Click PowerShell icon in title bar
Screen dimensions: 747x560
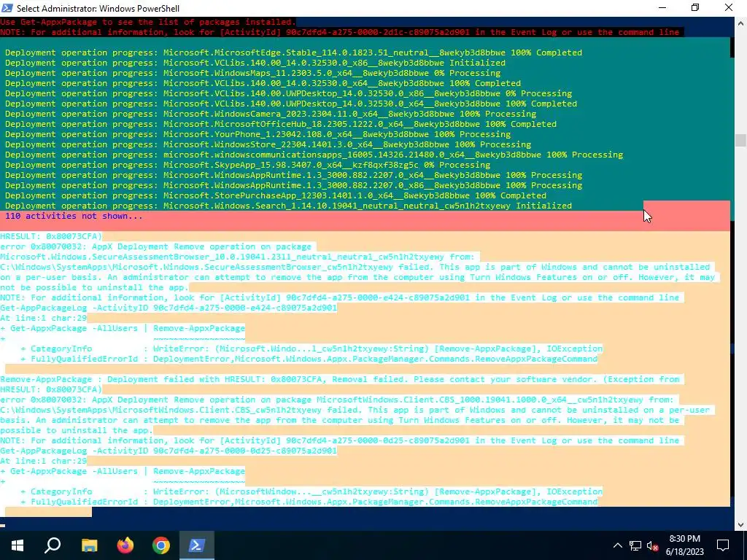7,7
